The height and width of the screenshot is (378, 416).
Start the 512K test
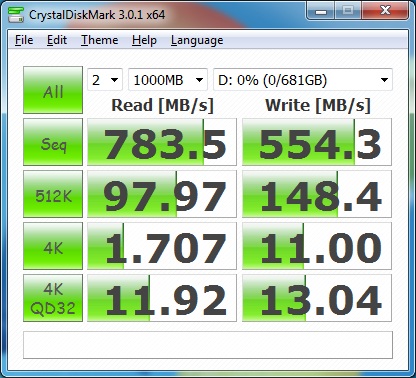(53, 194)
